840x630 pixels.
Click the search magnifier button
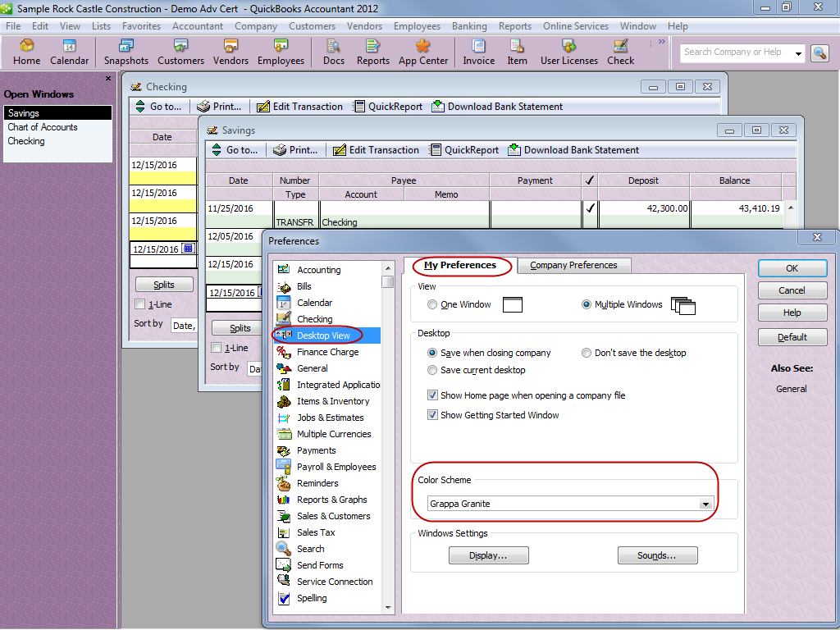819,53
